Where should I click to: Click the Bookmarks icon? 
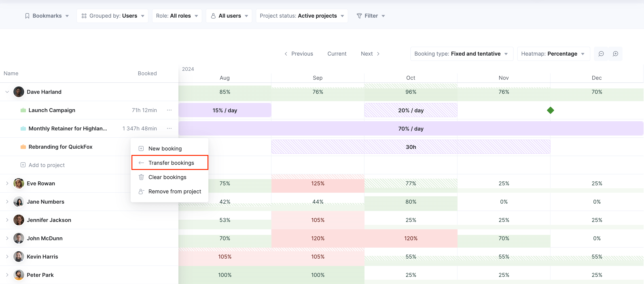(27, 16)
